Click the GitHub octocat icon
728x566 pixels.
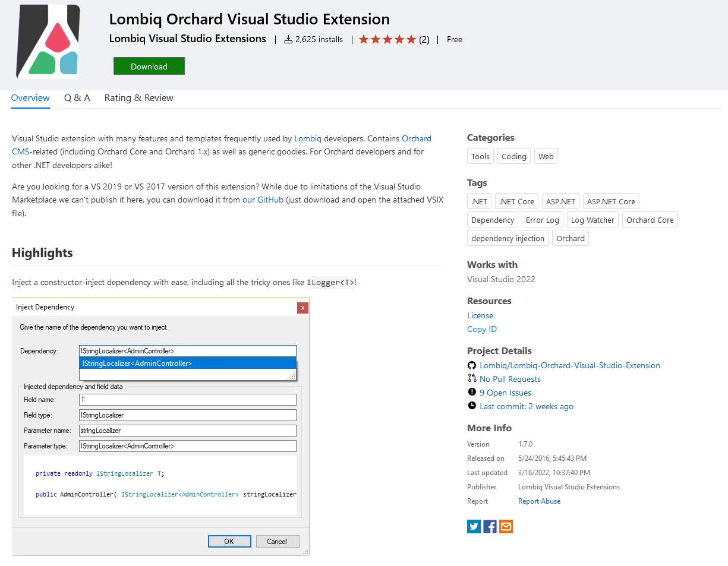472,365
